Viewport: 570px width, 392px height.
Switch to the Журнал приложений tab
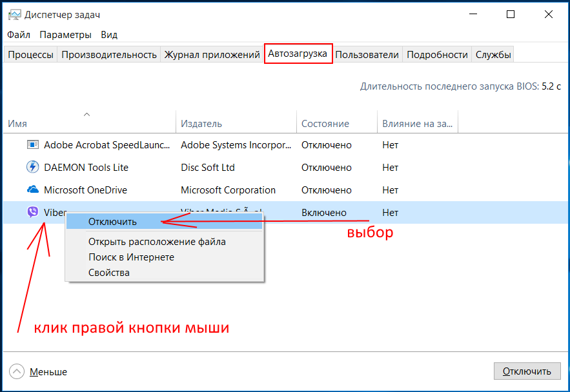(212, 54)
